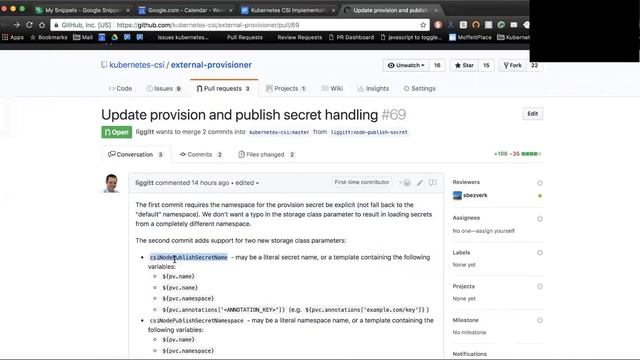This screenshot has height=360, width=640.
Task: Open the Unwatch notifications dropdown
Action: 406,65
